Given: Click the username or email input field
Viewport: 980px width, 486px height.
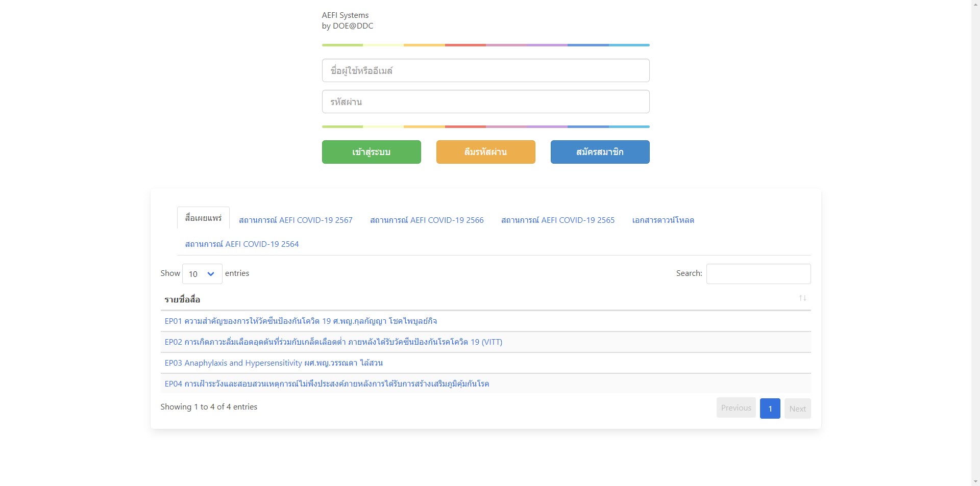Looking at the screenshot, I should click(485, 70).
